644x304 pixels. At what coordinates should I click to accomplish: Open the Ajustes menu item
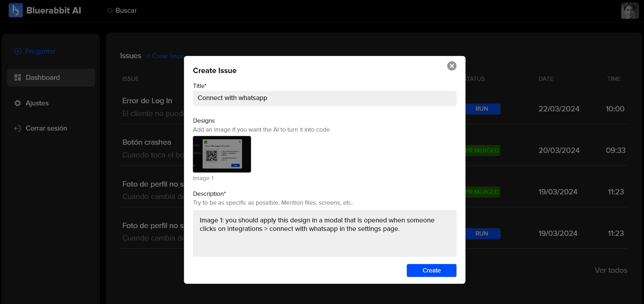coord(37,103)
